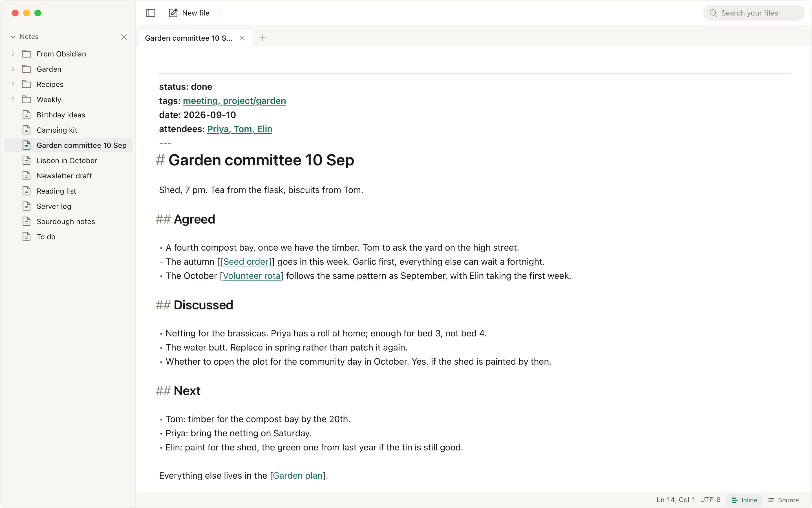The image size is (812, 508).
Task: Collapse the Notes section chevron
Action: 13,37
